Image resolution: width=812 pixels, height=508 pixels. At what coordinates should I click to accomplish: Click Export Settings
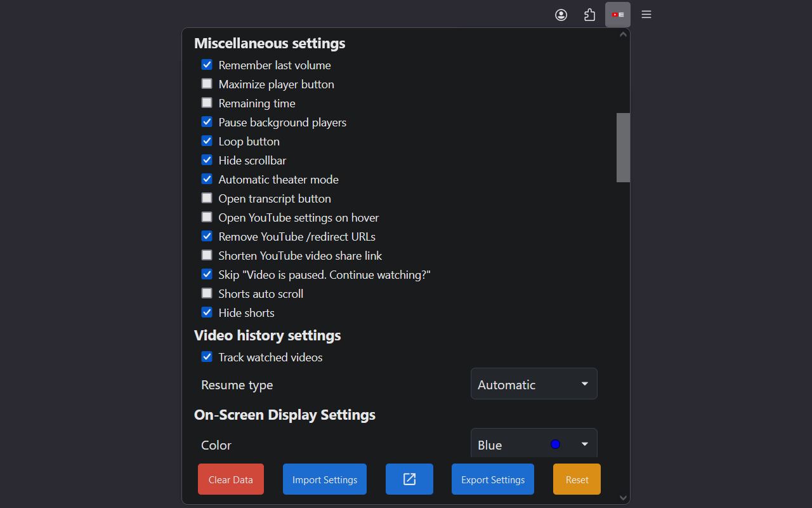click(x=492, y=479)
